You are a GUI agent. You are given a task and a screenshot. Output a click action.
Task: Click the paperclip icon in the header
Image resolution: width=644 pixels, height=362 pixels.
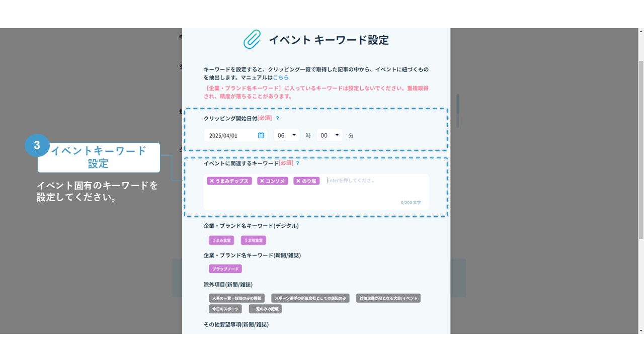pyautogui.click(x=252, y=40)
